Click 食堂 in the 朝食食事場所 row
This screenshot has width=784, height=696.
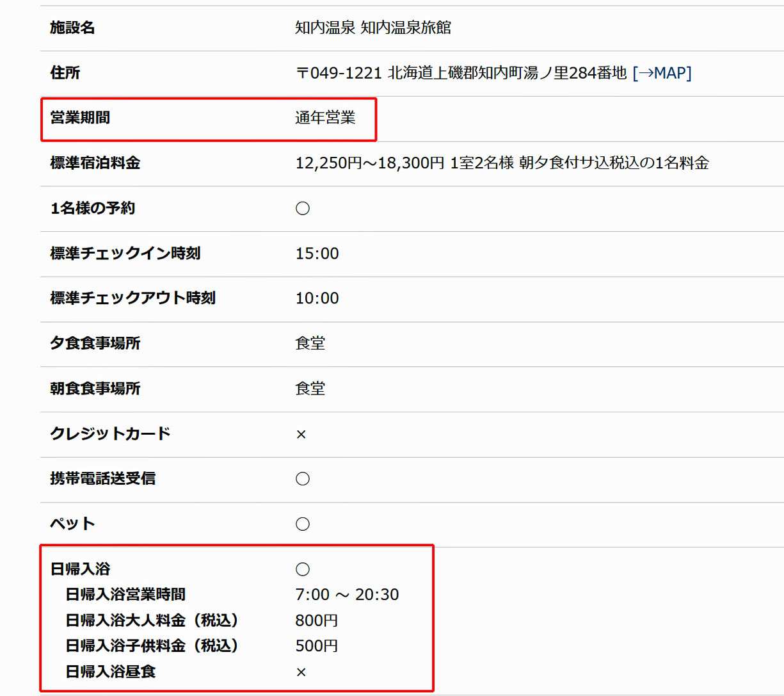coord(310,389)
